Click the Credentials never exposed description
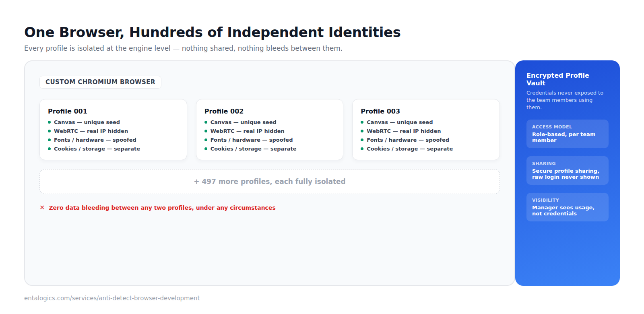The height and width of the screenshot is (314, 644). [x=565, y=100]
